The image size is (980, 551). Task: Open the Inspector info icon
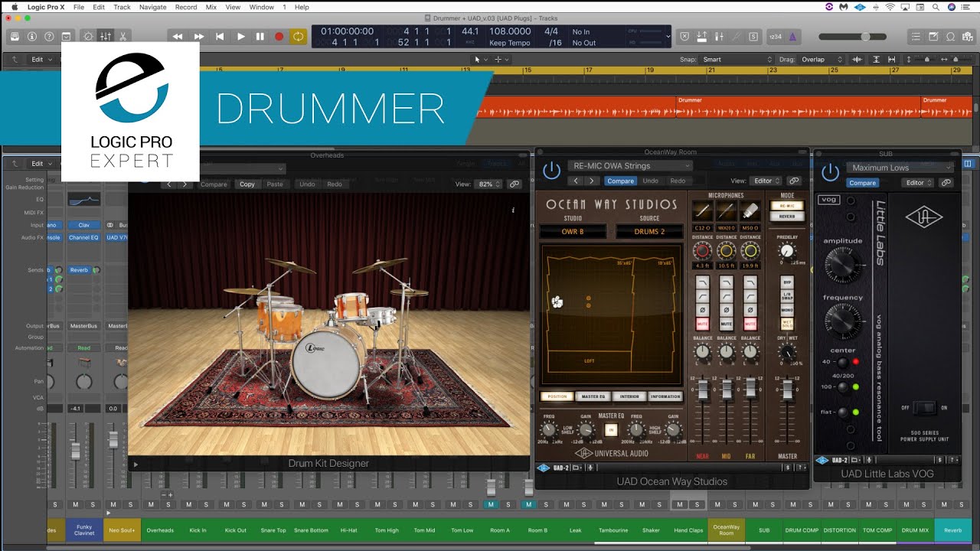[31, 36]
